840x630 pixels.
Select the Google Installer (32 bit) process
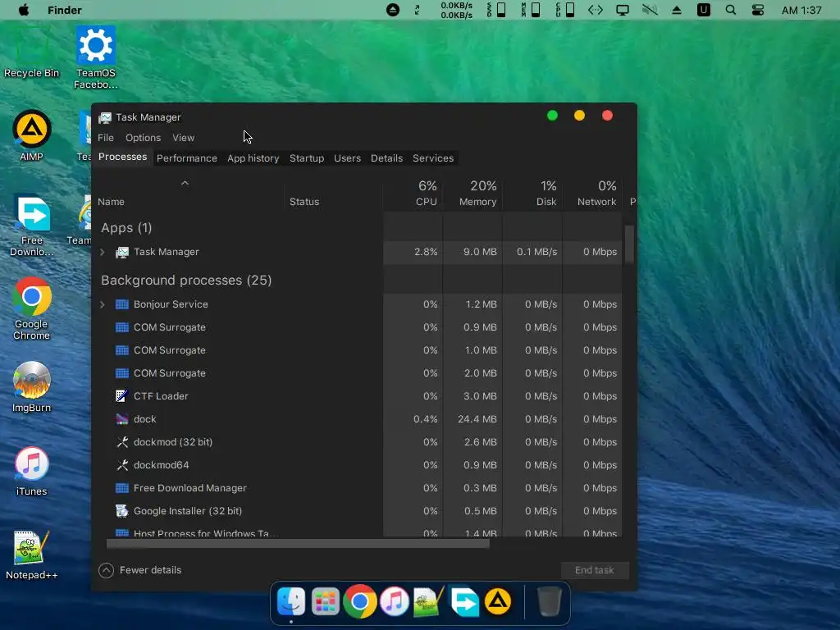click(x=358, y=511)
